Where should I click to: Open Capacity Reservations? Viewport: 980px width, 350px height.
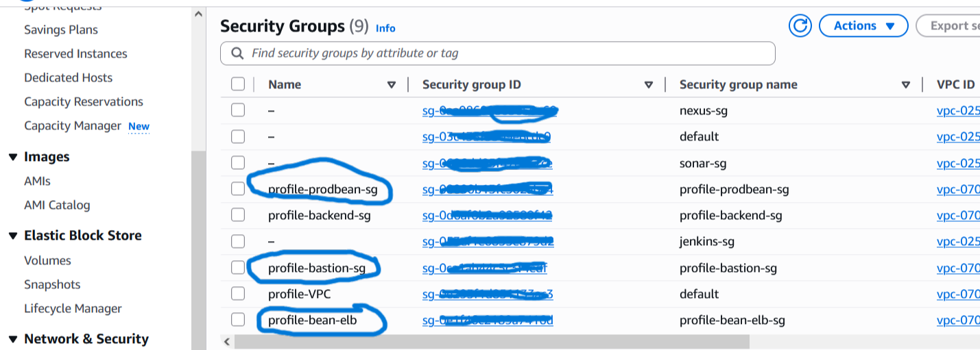tap(84, 101)
